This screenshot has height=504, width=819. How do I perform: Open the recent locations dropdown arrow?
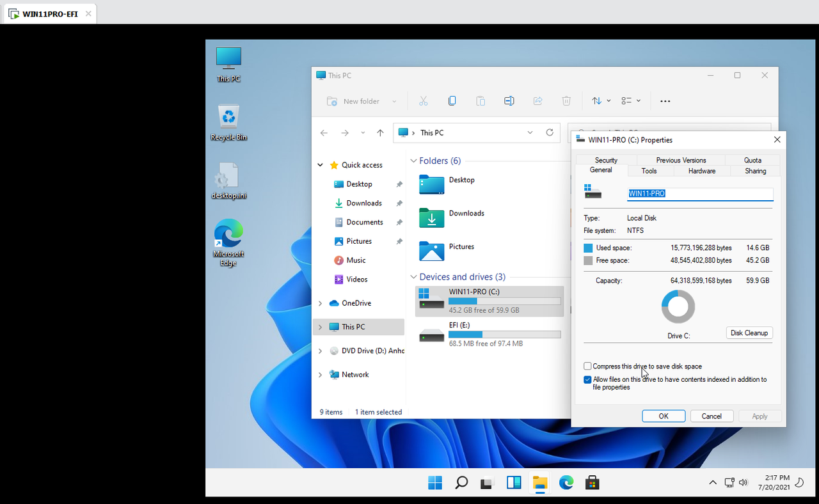tap(363, 133)
